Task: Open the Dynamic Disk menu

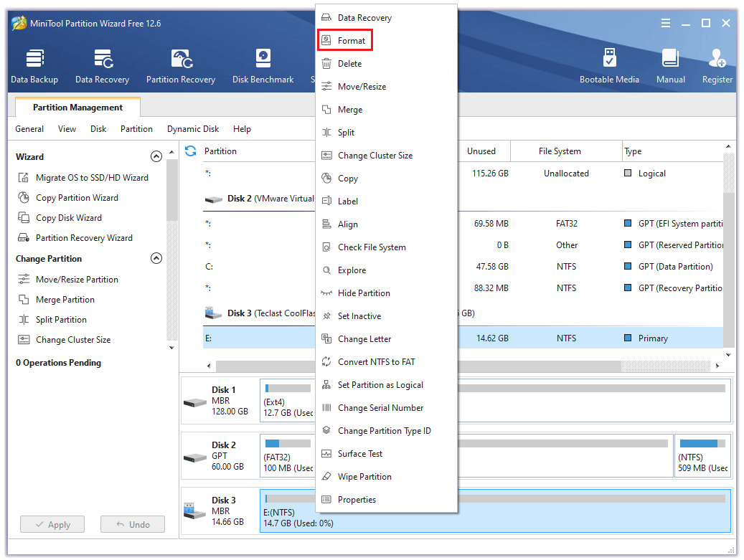Action: tap(193, 129)
